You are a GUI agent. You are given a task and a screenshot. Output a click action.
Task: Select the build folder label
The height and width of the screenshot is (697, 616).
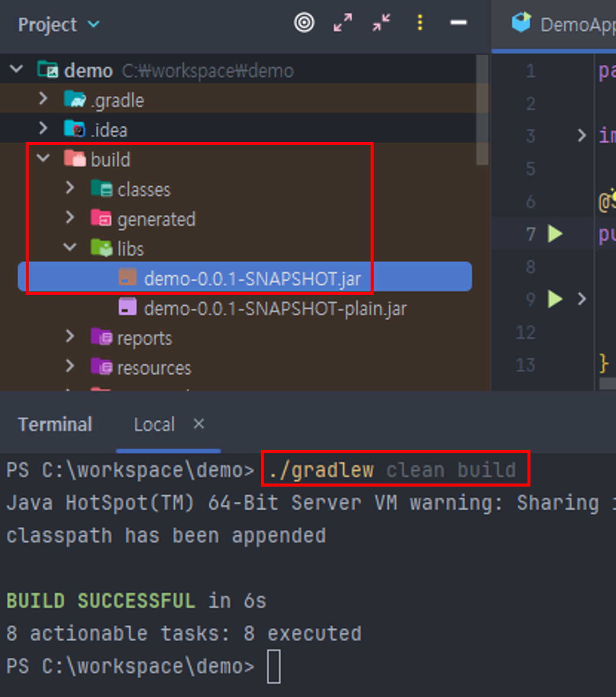tap(110, 159)
